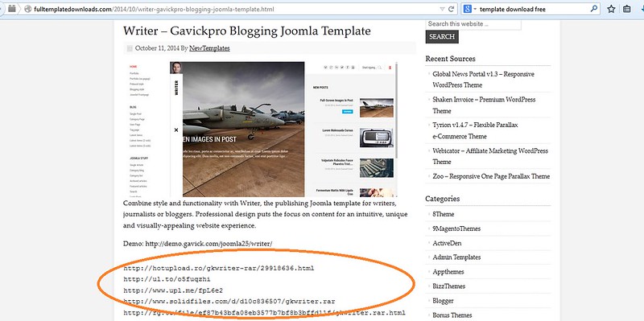Select the Bonus Themes category
This screenshot has height=321, width=644.
(x=452, y=315)
